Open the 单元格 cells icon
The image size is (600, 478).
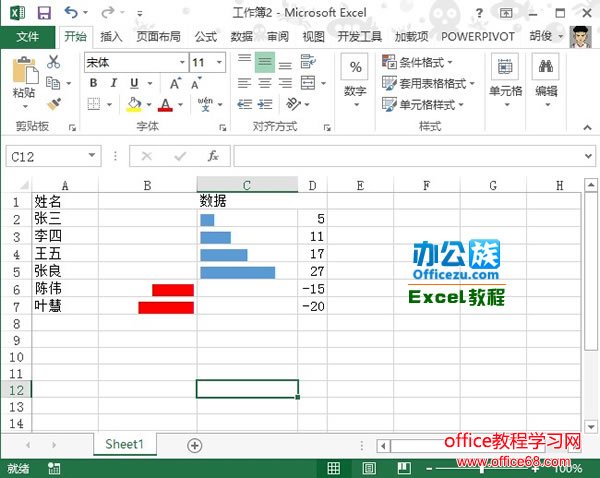point(505,67)
